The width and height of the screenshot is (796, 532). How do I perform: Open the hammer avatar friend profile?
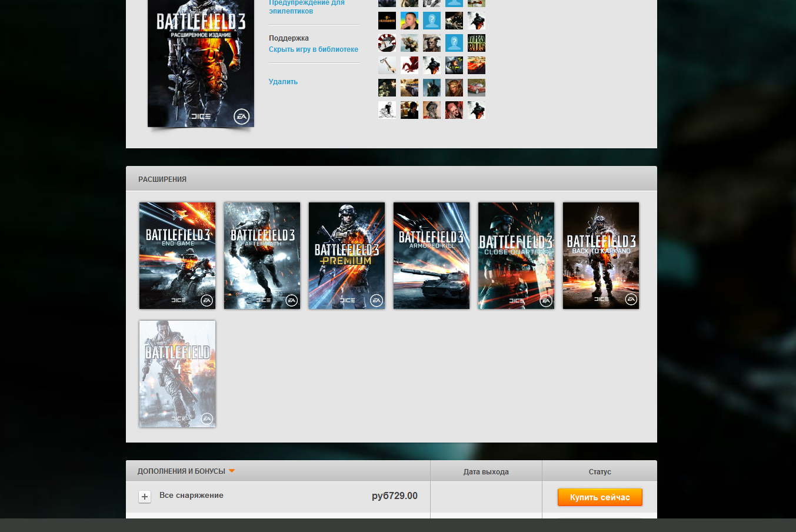click(387, 65)
